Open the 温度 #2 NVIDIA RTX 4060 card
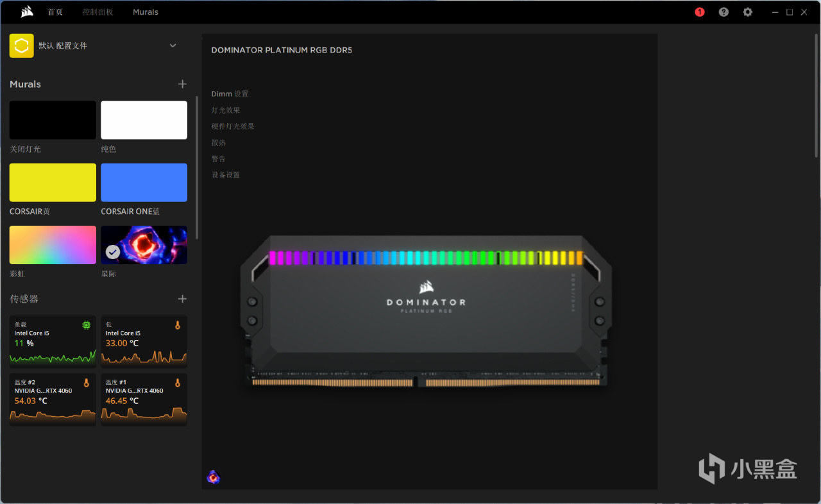Image resolution: width=821 pixels, height=504 pixels. pos(53,399)
